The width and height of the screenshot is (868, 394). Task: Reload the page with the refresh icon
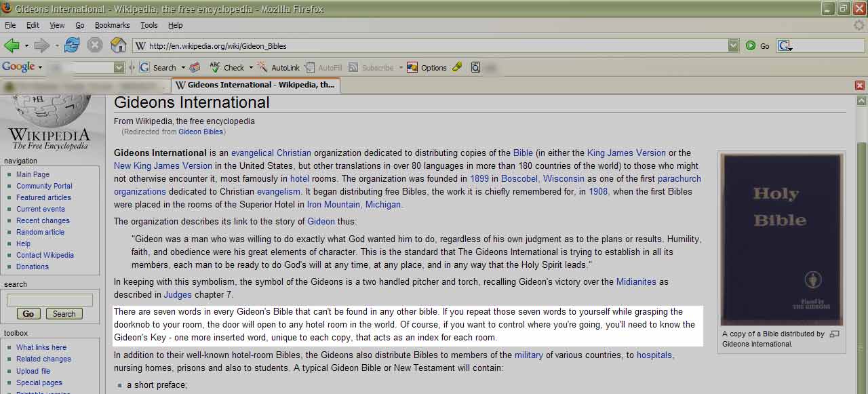[72, 45]
